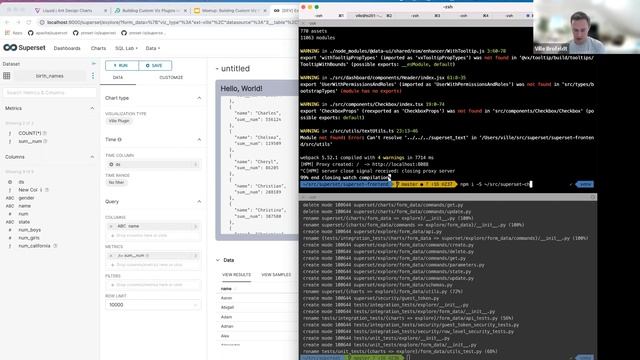Switch to the CUSTOMIZE tab
Image resolution: width=640 pixels, height=360 pixels.
(171, 78)
